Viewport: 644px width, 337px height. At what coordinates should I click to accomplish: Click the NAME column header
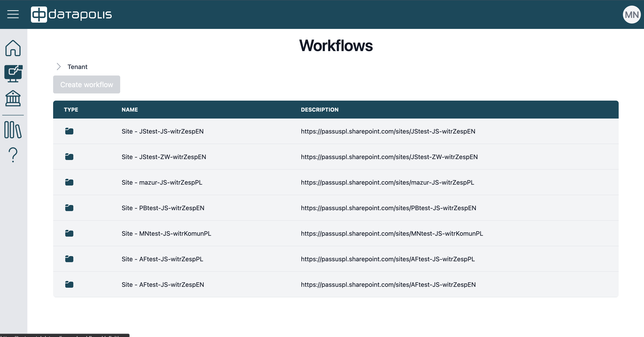pos(130,110)
